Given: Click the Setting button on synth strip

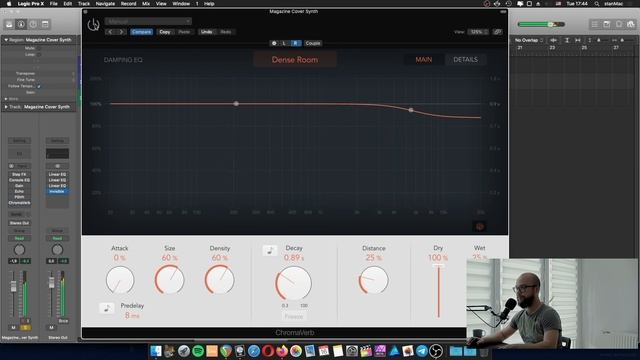Looking at the screenshot, I should pos(19,141).
